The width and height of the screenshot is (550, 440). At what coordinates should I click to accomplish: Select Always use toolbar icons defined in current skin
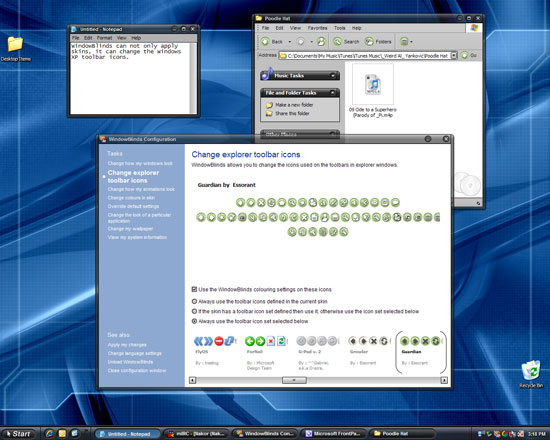coord(194,301)
